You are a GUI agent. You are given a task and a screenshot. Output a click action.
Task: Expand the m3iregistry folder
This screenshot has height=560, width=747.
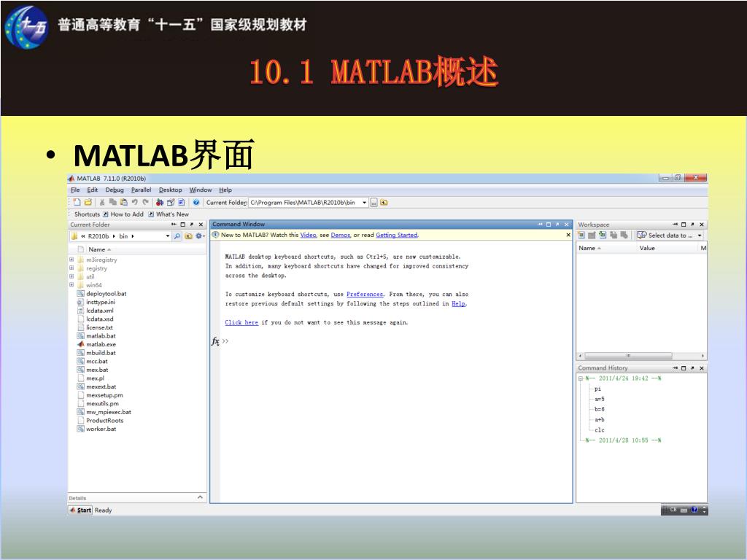pos(71,260)
